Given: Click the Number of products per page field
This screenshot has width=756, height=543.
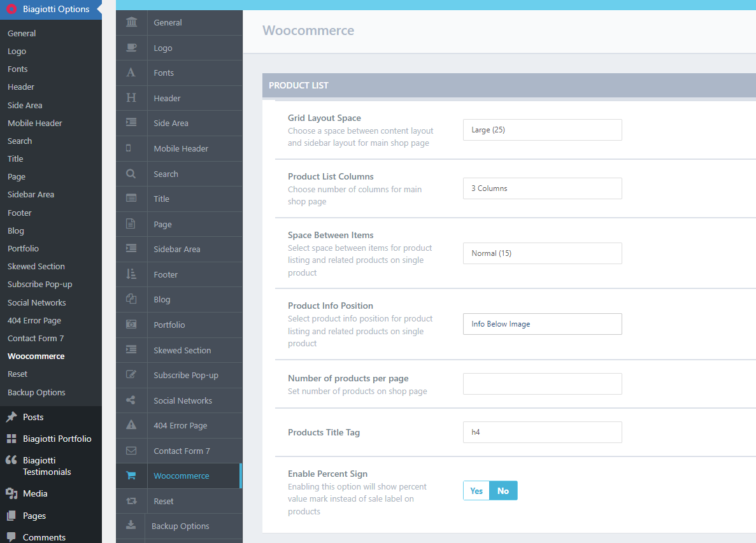Looking at the screenshot, I should click(543, 383).
